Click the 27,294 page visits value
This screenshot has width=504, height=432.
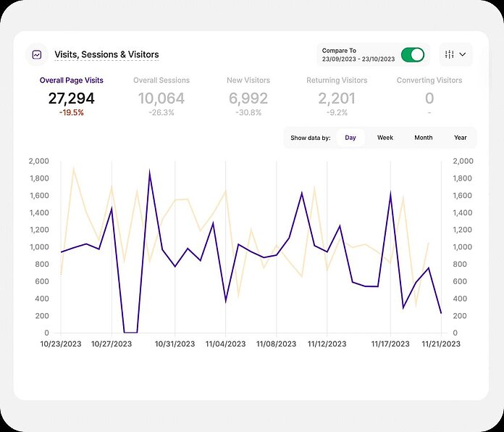click(72, 99)
